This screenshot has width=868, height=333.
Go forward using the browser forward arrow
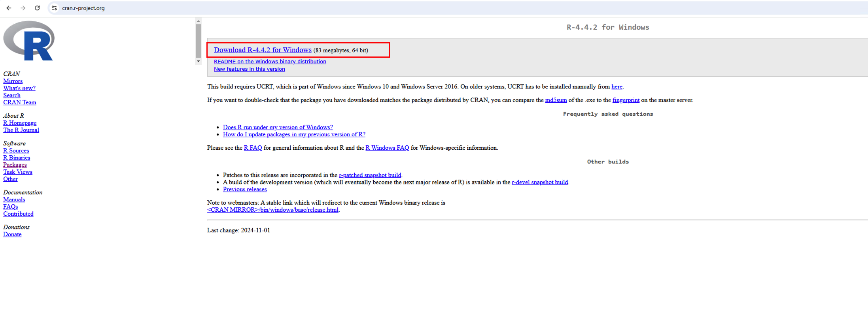point(23,8)
